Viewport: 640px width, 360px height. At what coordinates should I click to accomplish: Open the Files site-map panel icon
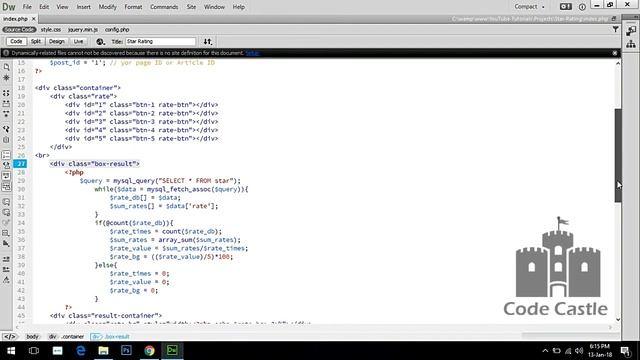(x=631, y=44)
